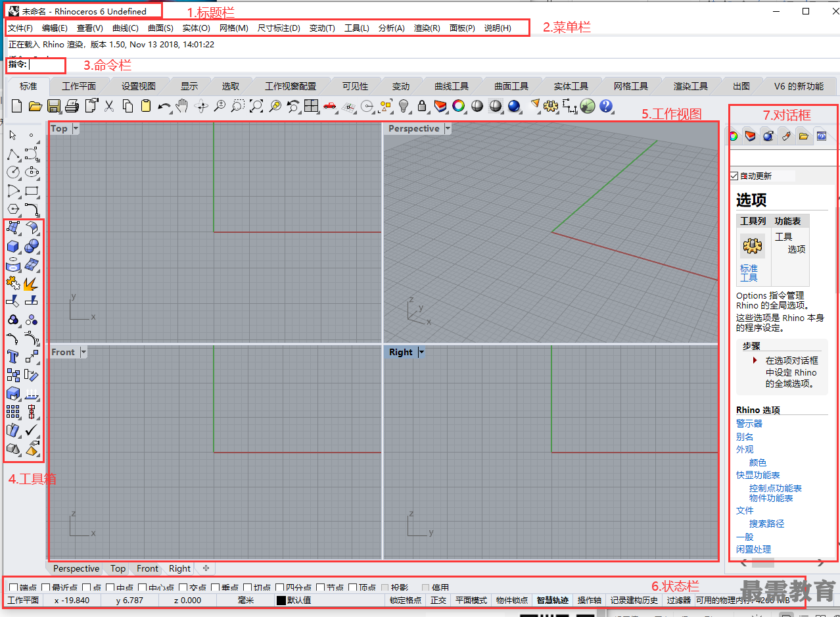
Task: Select the blue Box solid tool
Action: point(12,246)
